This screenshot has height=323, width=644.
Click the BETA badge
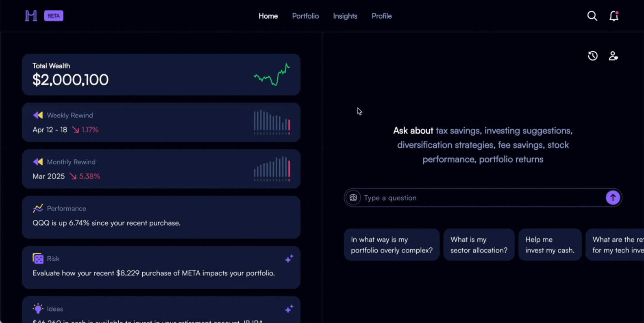click(54, 16)
